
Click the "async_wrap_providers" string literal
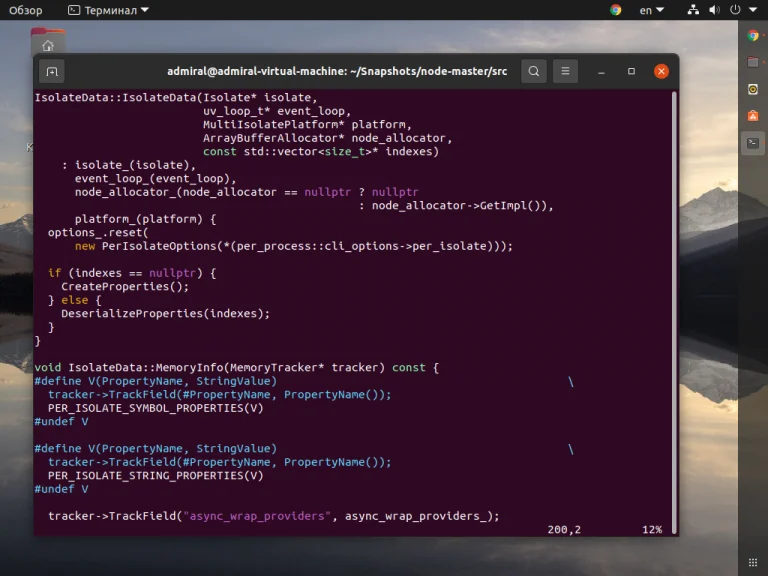click(257, 516)
